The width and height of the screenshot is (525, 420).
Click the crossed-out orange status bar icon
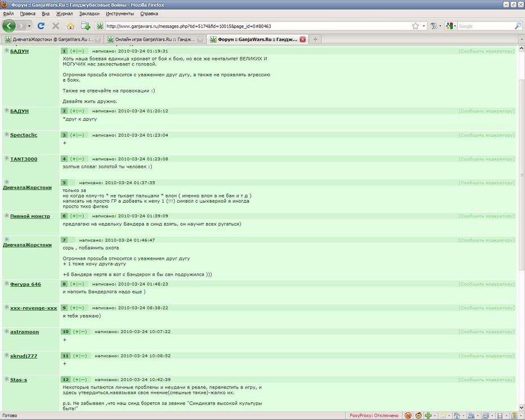click(x=408, y=415)
